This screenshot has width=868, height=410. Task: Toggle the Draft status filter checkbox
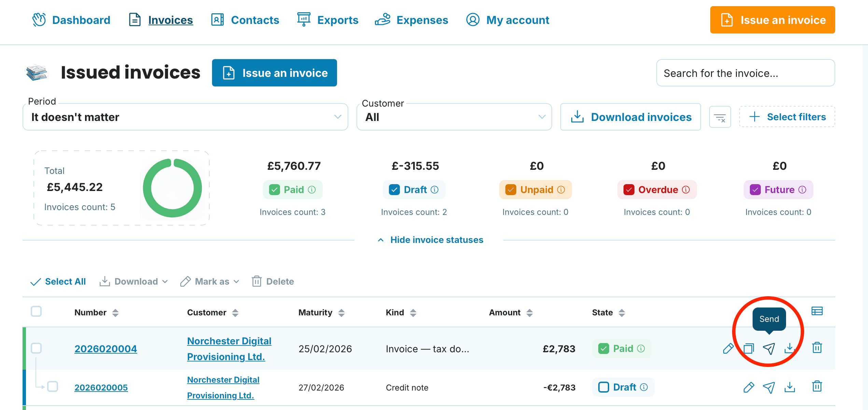pyautogui.click(x=394, y=190)
